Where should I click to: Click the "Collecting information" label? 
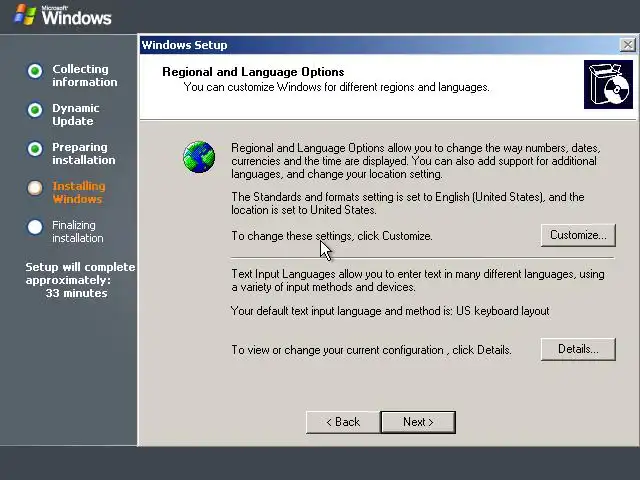tap(84, 76)
